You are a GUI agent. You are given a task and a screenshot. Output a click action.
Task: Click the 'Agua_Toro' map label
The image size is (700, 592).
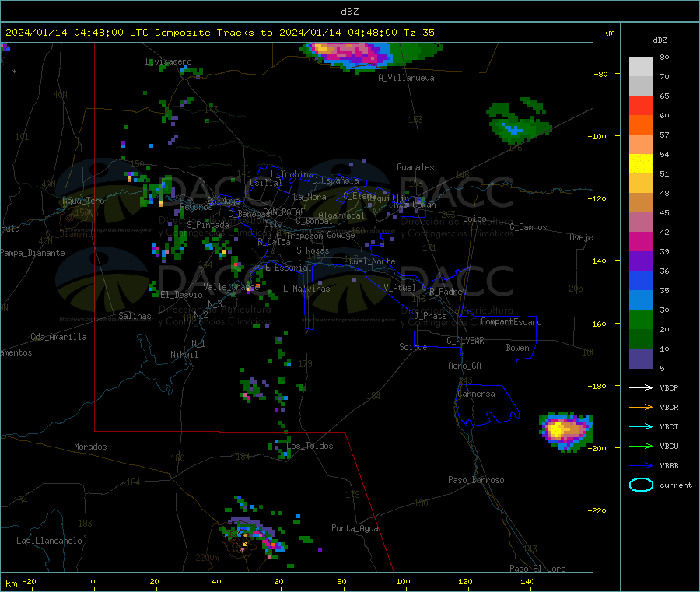(83, 201)
